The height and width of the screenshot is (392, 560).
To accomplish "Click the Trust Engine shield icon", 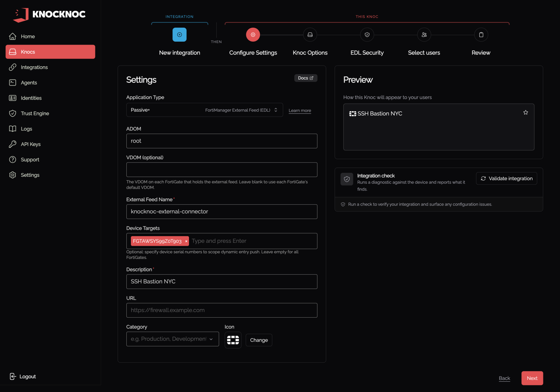I will (13, 113).
